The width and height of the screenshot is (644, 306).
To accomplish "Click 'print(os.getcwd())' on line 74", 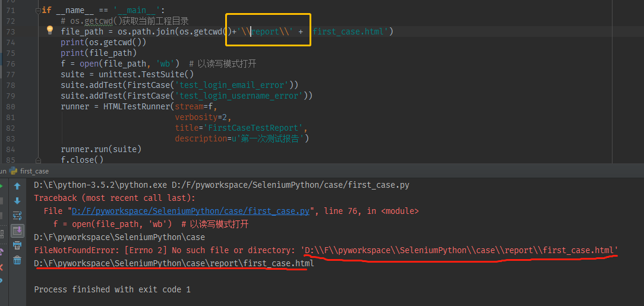I will [103, 42].
